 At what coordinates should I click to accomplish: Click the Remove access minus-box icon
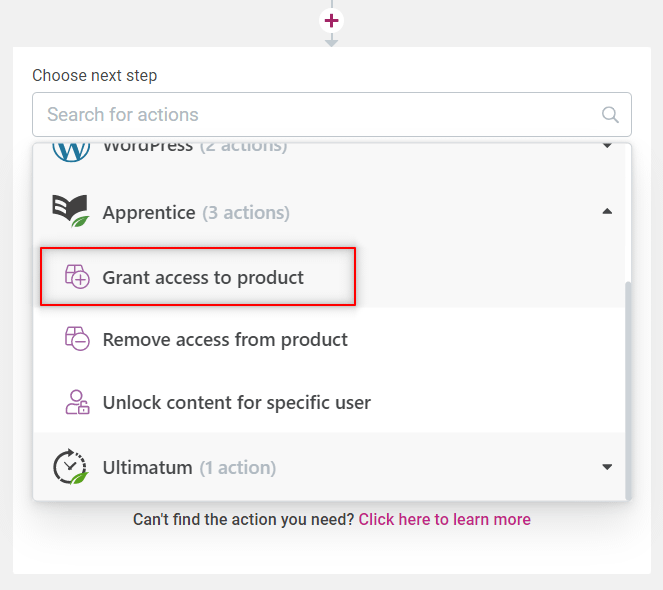tap(77, 339)
